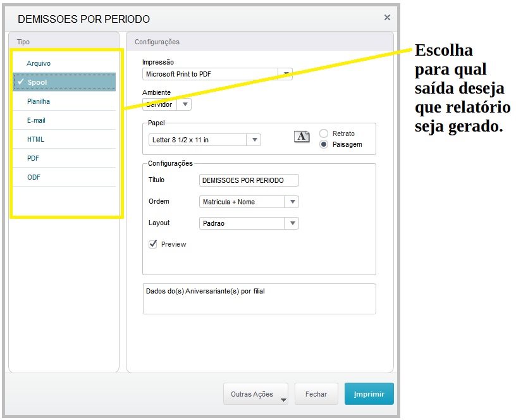Select Retrato orientation
The width and height of the screenshot is (516, 420).
[x=324, y=133]
